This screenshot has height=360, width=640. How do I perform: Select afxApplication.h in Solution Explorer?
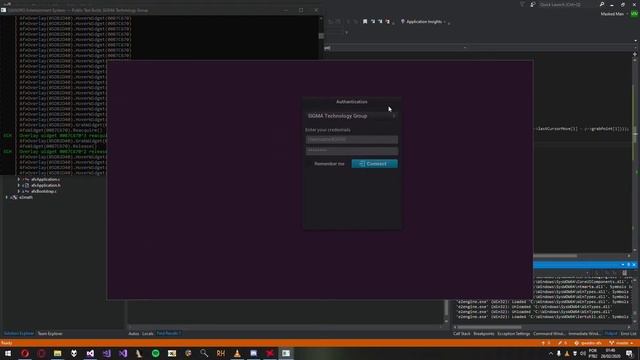[46, 185]
